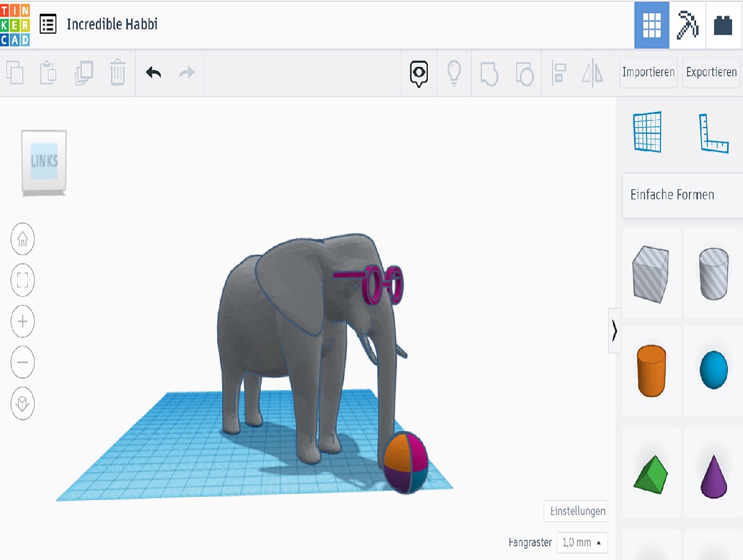Viewport: 743px width, 560px height.
Task: Click the Ungroup shapes icon
Action: click(524, 73)
